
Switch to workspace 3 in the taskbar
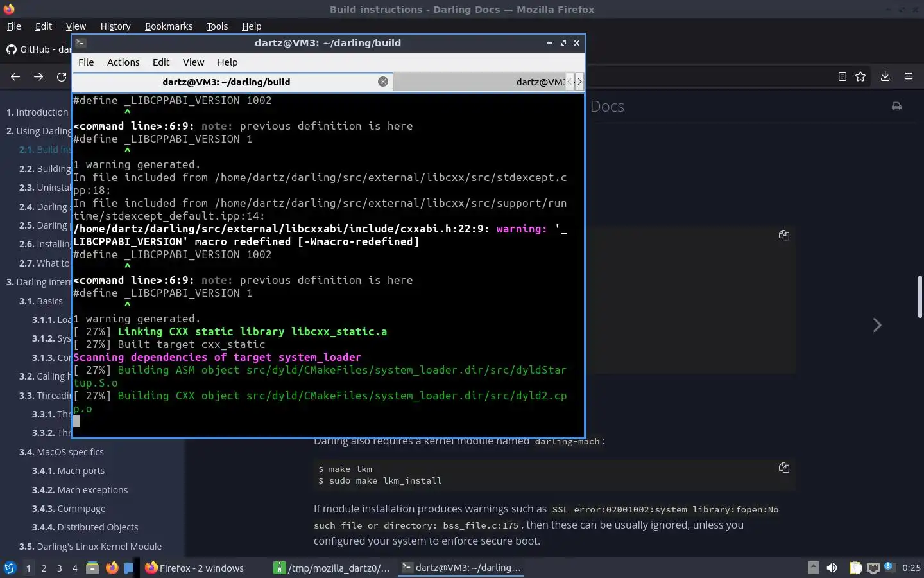(x=60, y=568)
